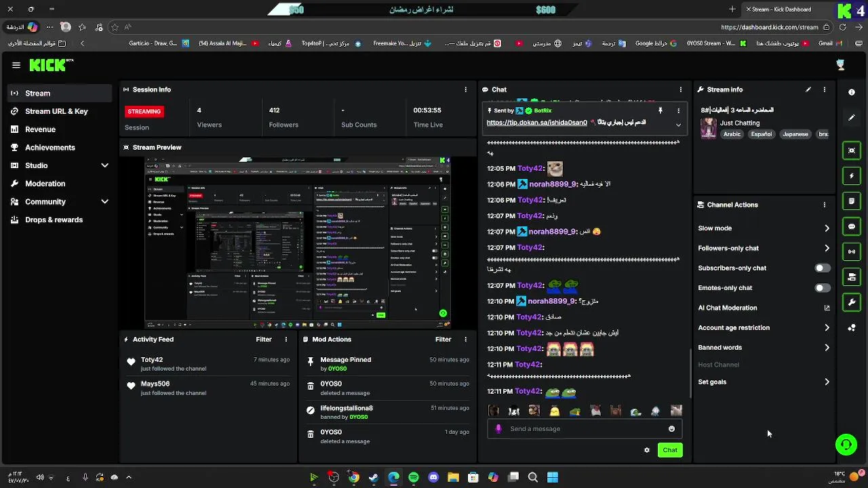
Task: Open AI Chat Moderation external link icon
Action: [x=827, y=308]
